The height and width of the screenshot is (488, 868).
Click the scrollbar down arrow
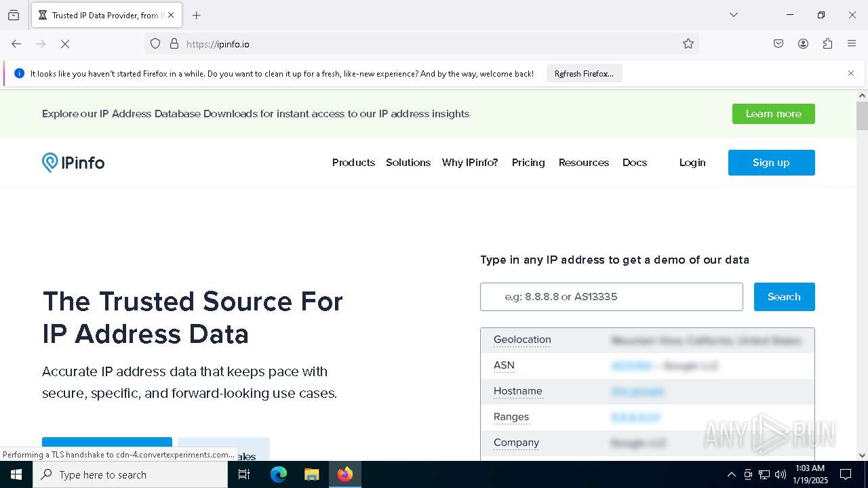pos(862,455)
